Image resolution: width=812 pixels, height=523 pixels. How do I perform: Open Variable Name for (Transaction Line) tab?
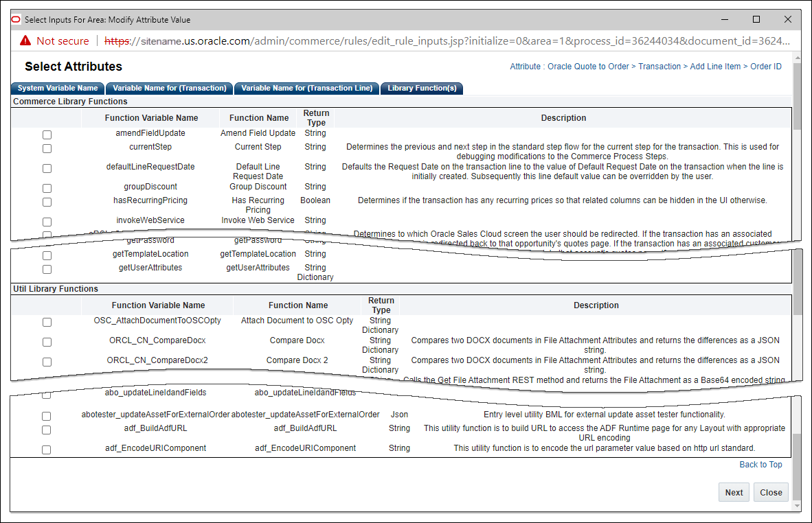306,89
